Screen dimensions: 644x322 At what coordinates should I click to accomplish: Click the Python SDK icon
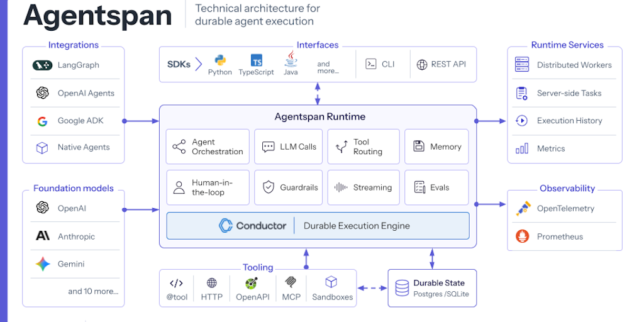tap(220, 60)
